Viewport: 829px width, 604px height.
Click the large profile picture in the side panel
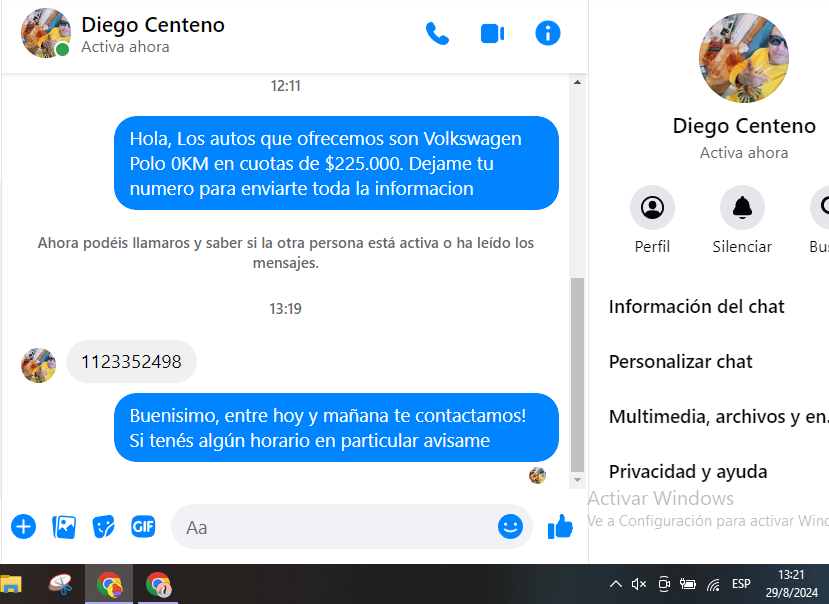tap(744, 58)
